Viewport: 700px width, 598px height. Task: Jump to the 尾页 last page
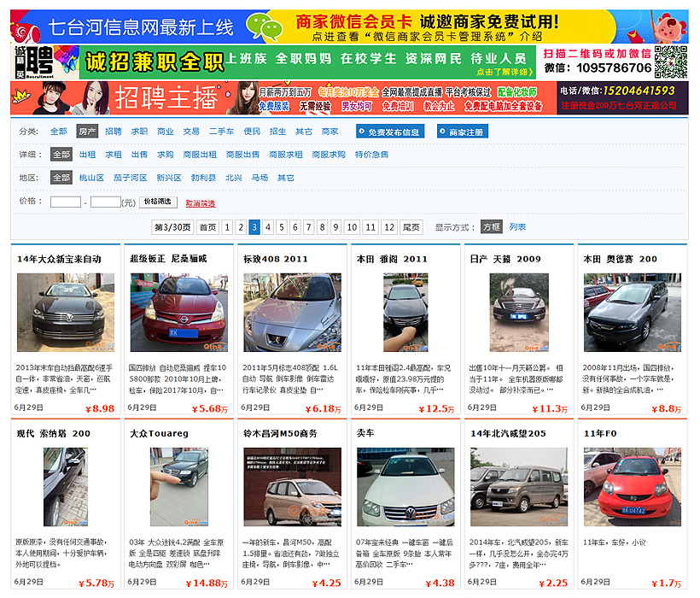[x=411, y=227]
